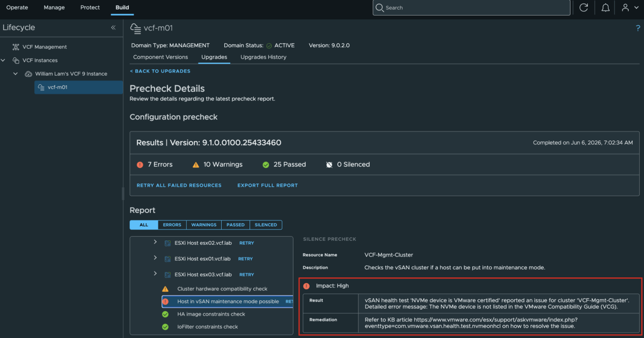Click the William Lam's VCF 9 Instance cloud icon
The height and width of the screenshot is (338, 644).
coord(28,74)
